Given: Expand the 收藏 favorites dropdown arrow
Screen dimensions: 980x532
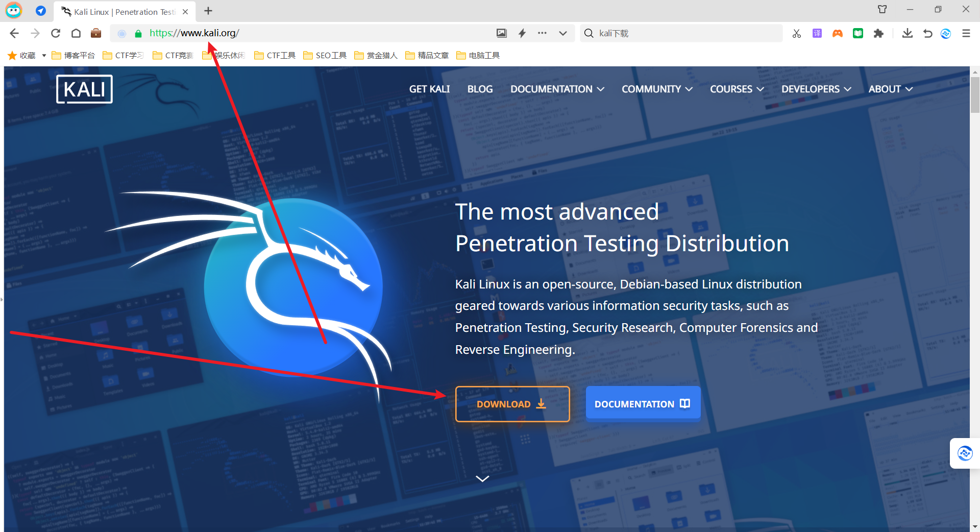Looking at the screenshot, I should tap(44, 56).
